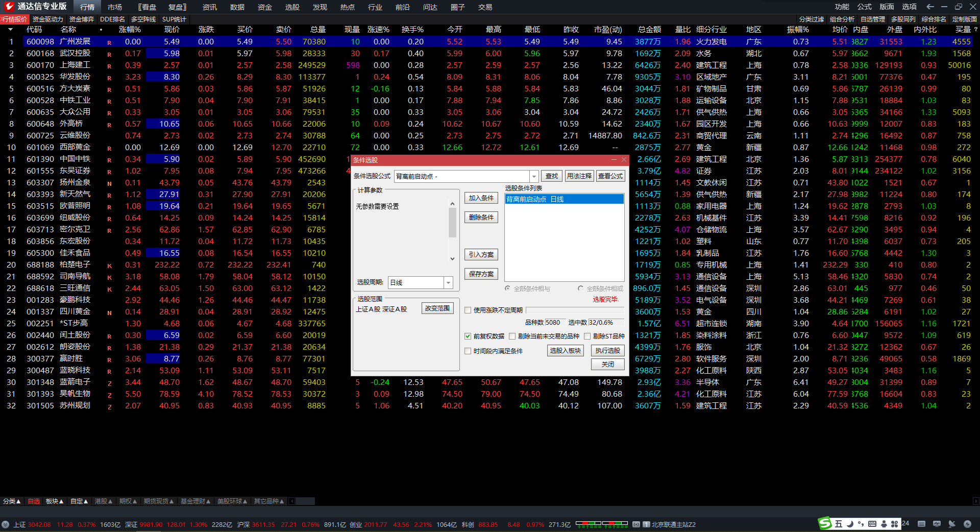
Task: Check 使用涨跌不定周期 option
Action: [468, 310]
